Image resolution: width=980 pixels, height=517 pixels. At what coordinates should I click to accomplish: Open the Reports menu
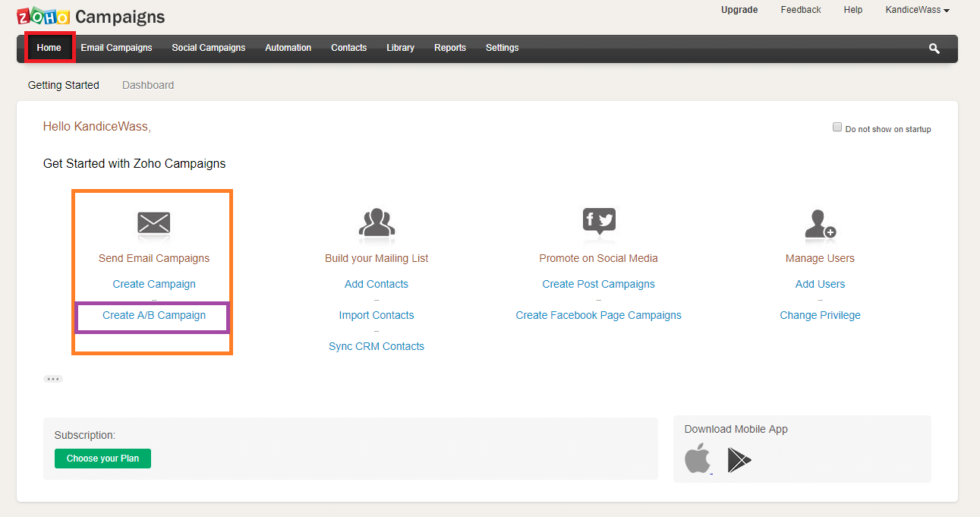tap(450, 48)
